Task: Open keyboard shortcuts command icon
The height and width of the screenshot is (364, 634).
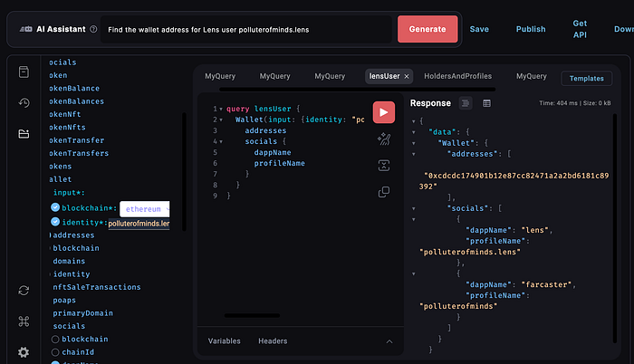Action: click(x=24, y=321)
